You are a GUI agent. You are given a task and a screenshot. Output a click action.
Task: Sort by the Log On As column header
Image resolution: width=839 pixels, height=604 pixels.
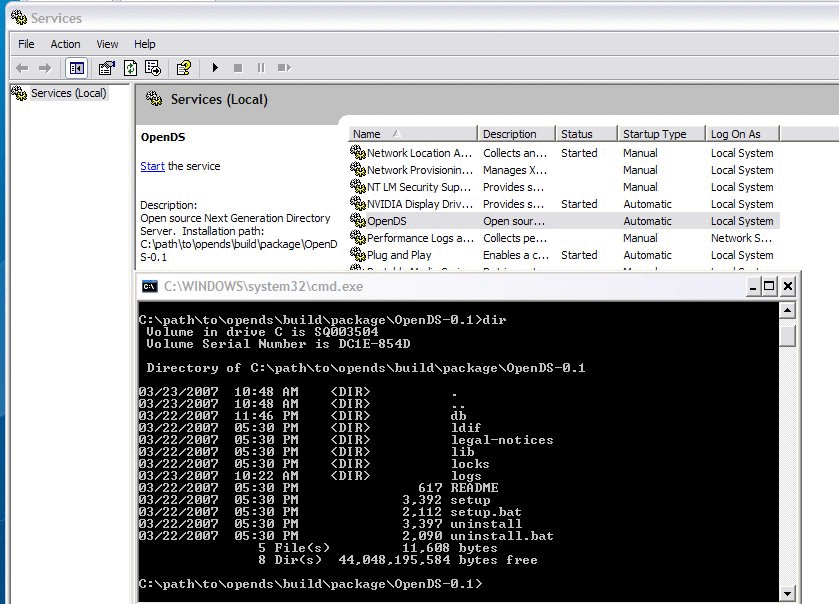tap(743, 134)
